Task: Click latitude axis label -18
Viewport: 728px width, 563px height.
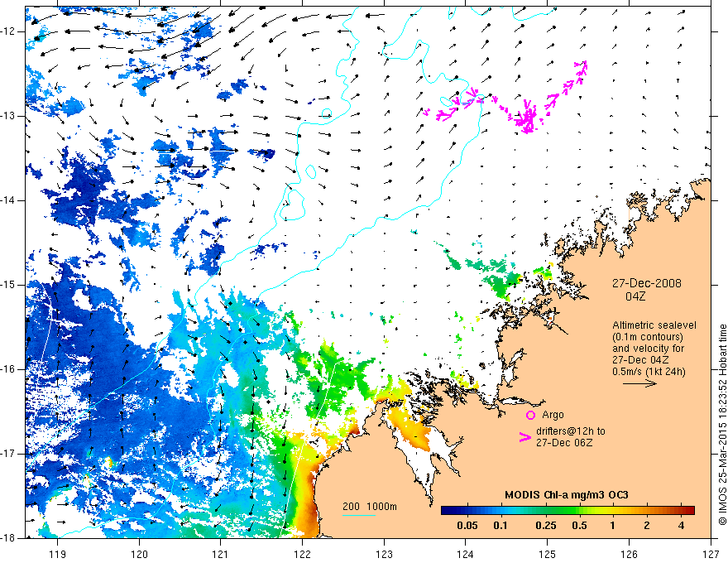Action: pos(8,538)
